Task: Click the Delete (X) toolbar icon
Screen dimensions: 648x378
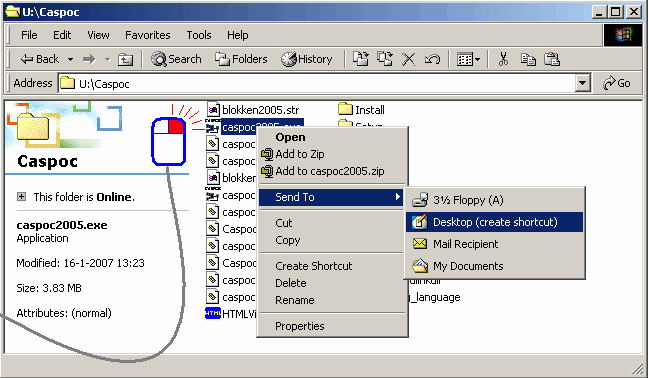Action: click(408, 59)
